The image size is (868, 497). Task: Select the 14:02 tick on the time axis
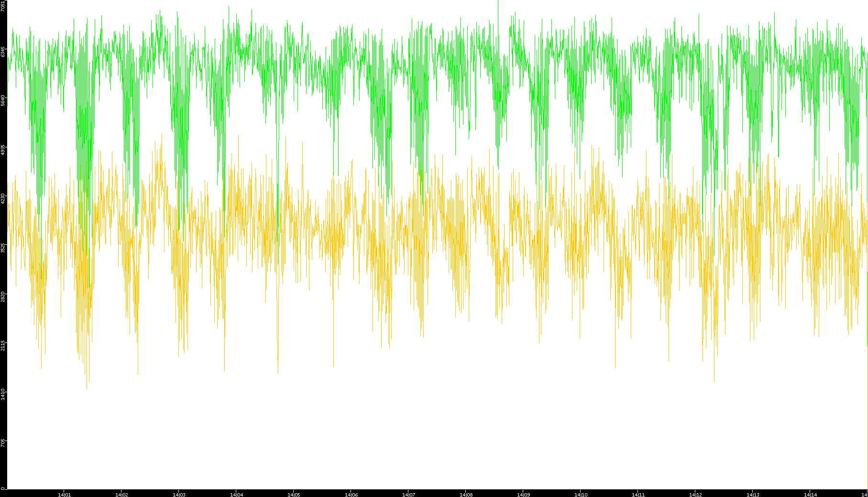coord(121,495)
